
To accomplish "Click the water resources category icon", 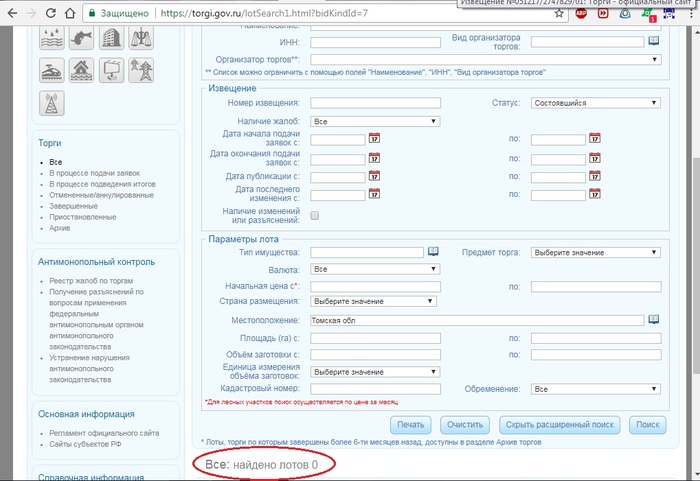I will click(52, 38).
